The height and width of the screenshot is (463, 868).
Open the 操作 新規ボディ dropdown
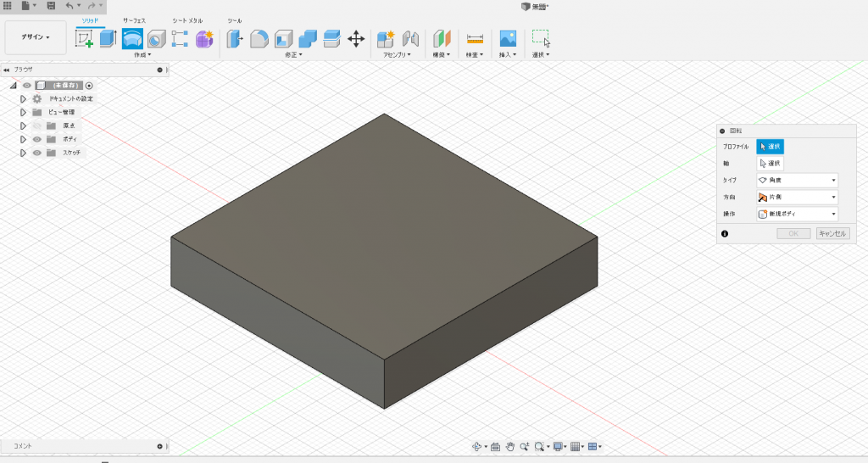click(797, 214)
